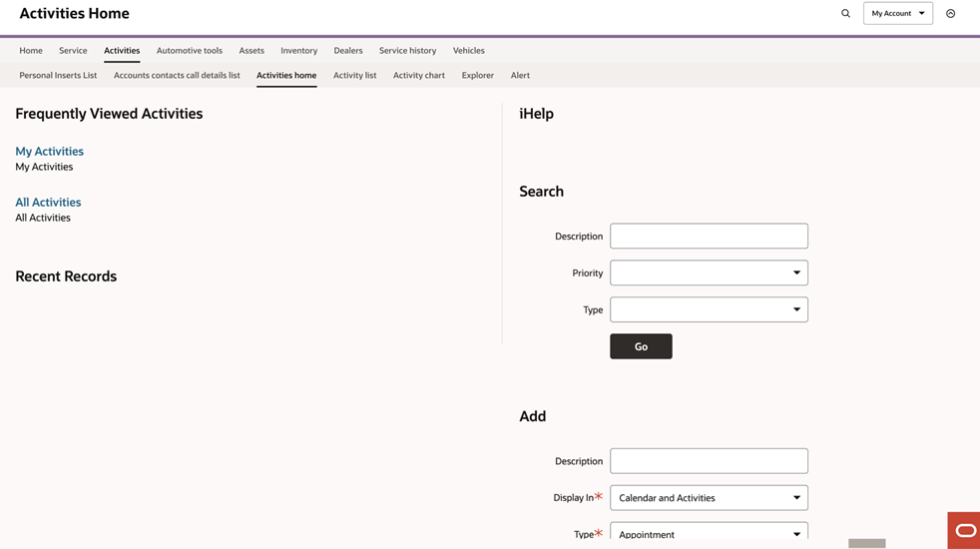Expand the Priority dropdown in Search
Image resolution: width=980 pixels, height=549 pixels.
pyautogui.click(x=709, y=274)
